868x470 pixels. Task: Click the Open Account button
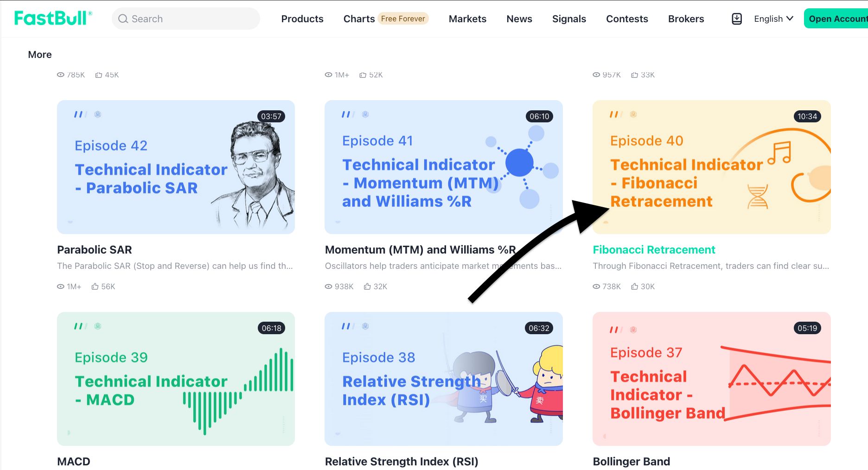836,19
